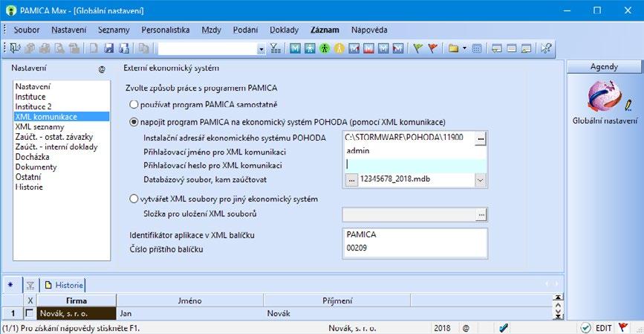Click the next package number field 00209

pyautogui.click(x=414, y=248)
